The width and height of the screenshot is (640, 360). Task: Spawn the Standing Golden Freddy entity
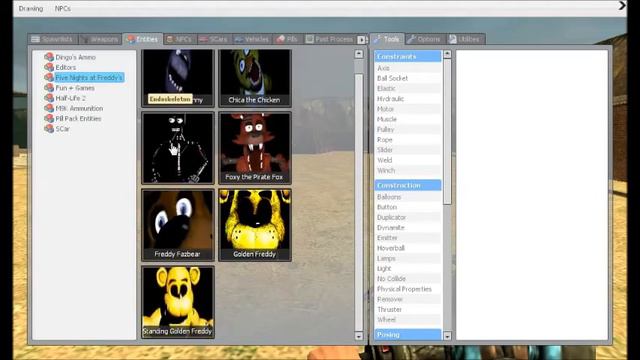[178, 302]
